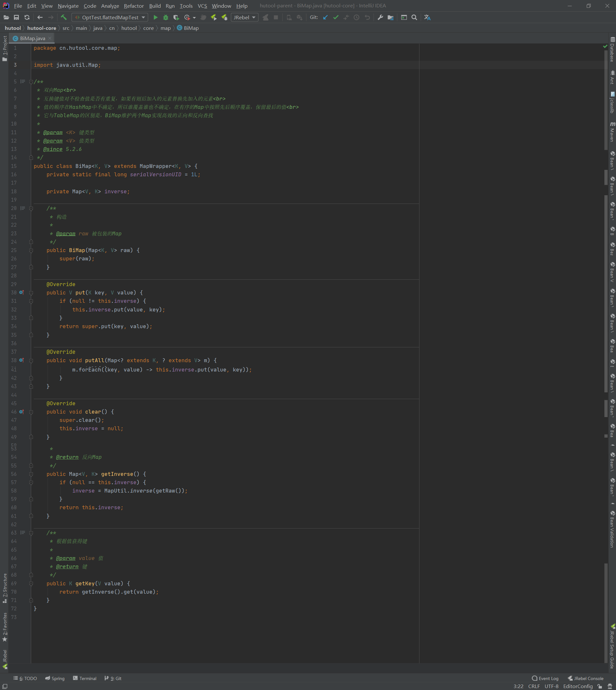The height and width of the screenshot is (690, 616).
Task: Open the Event Log
Action: [545, 678]
